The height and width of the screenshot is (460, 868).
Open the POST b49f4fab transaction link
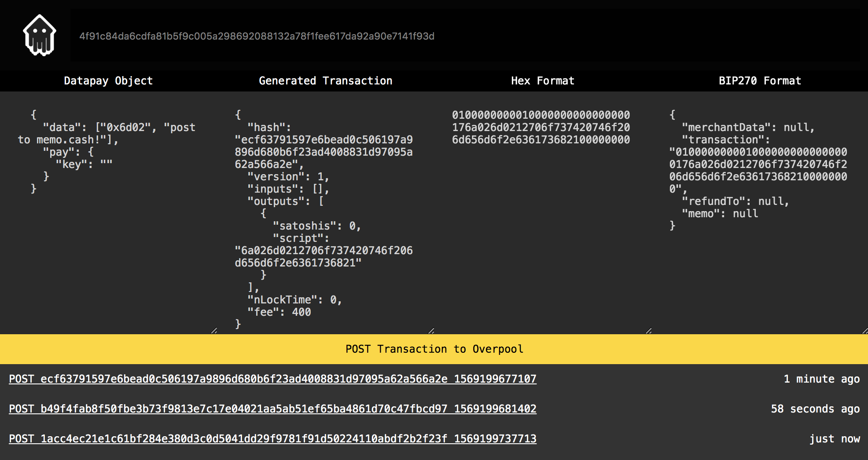click(x=272, y=409)
